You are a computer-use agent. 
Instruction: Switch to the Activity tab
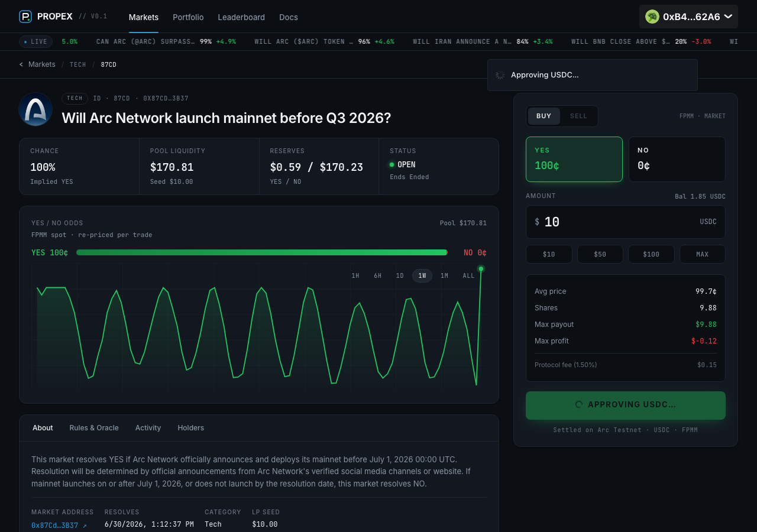click(x=148, y=428)
